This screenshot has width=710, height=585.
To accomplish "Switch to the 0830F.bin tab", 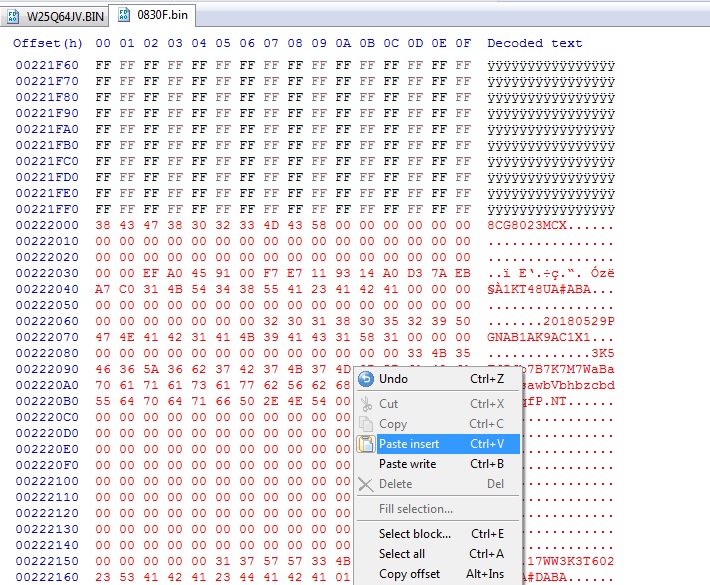I will pos(155,15).
